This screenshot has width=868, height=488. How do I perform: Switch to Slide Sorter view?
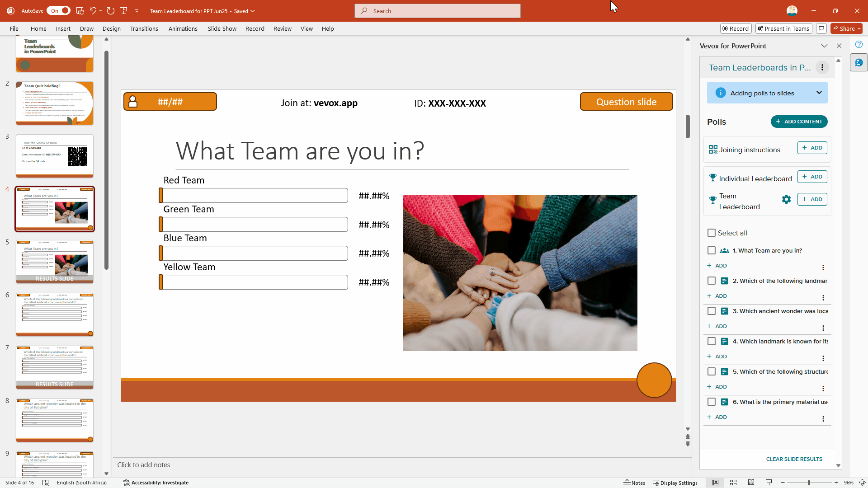coord(733,483)
